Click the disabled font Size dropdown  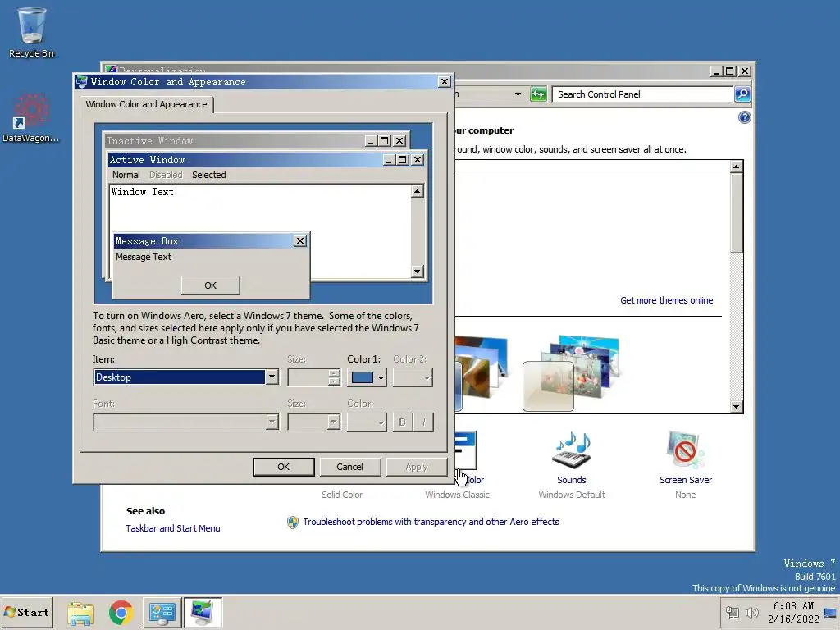pyautogui.click(x=314, y=422)
